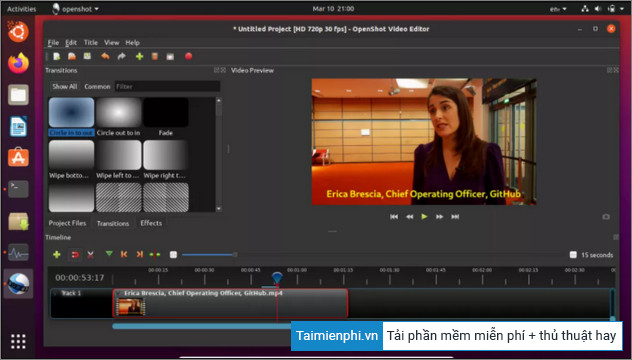The height and width of the screenshot is (360, 632).
Task: Open the Help menu
Action: [132, 43]
